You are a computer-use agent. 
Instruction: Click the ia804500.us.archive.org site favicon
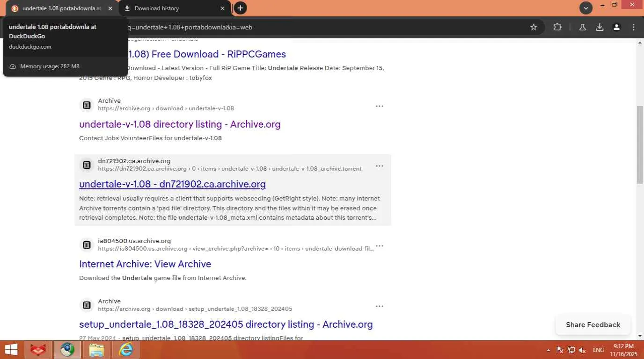pyautogui.click(x=87, y=245)
